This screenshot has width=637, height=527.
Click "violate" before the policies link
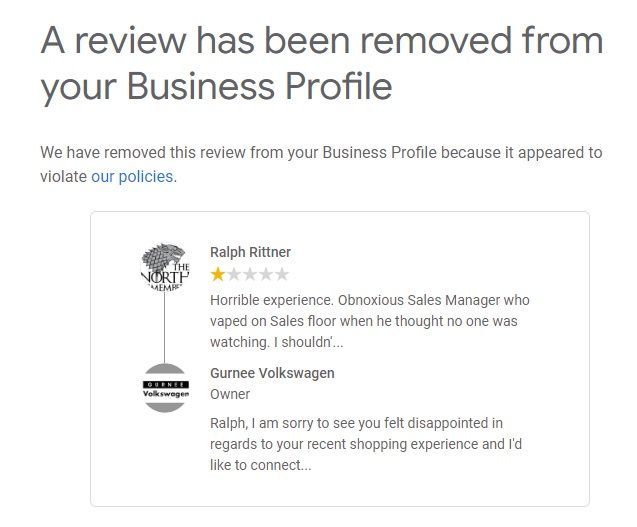point(63,177)
